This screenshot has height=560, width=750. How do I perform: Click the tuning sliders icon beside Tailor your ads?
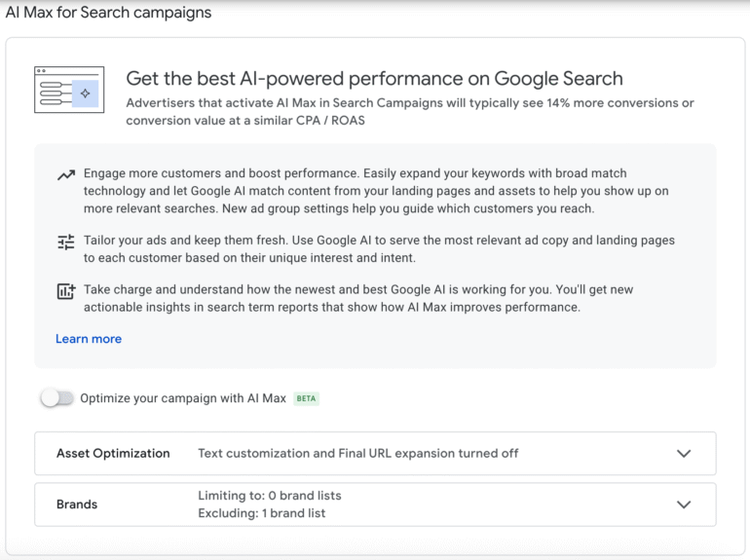point(66,242)
